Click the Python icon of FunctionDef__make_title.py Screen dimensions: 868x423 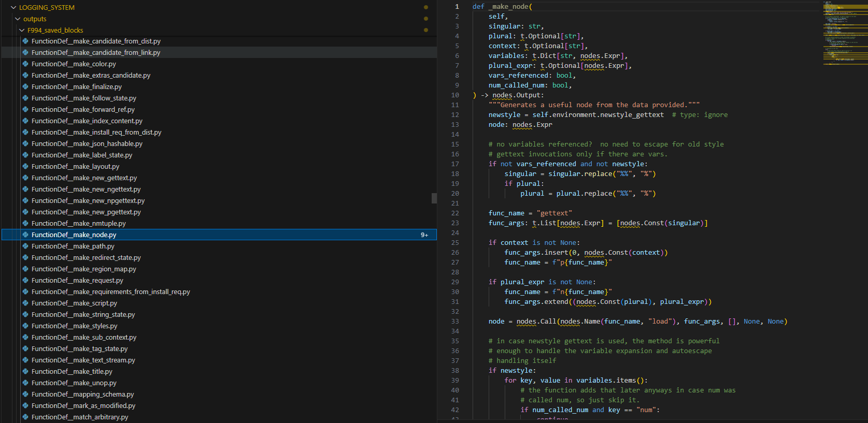25,372
